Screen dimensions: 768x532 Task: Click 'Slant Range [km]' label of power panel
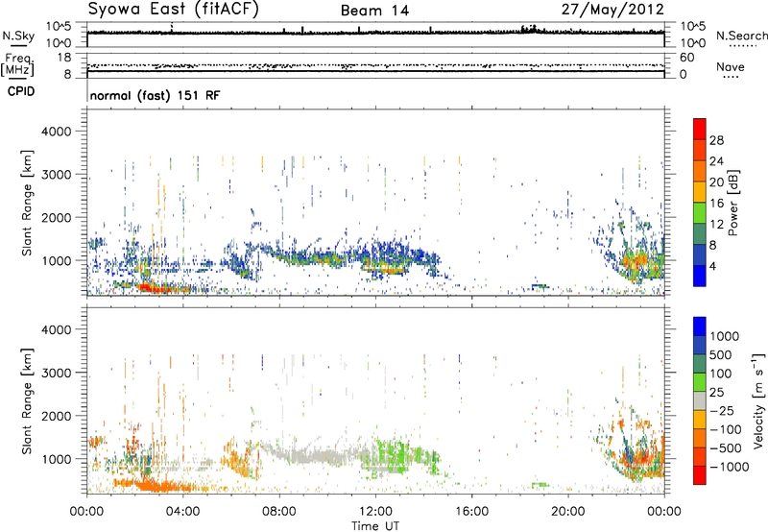pos(27,203)
